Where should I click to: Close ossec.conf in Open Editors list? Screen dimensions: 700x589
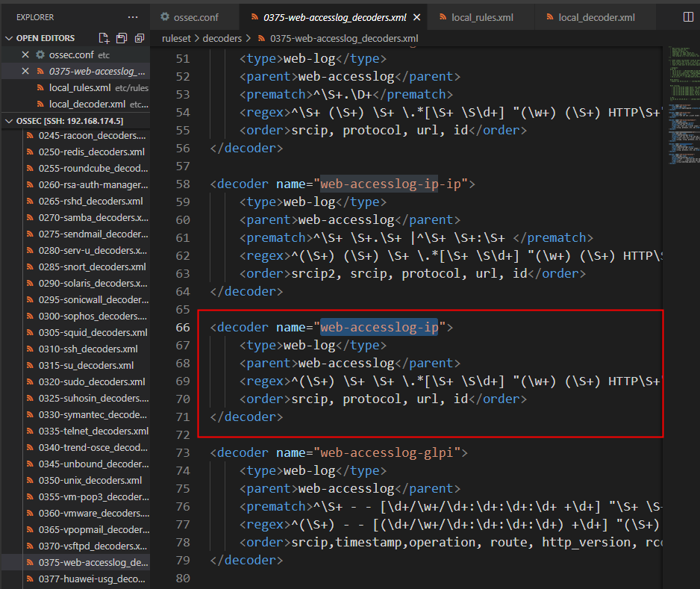click(x=25, y=54)
